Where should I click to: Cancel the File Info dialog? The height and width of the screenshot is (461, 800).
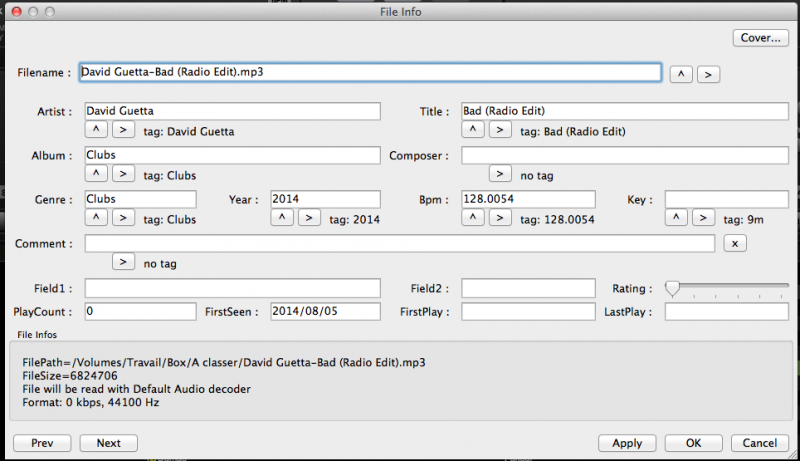point(760,443)
